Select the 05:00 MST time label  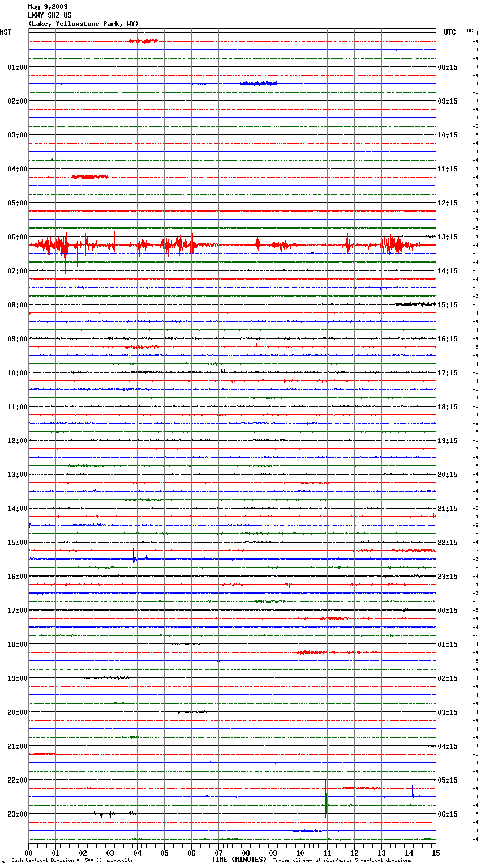[x=18, y=203]
